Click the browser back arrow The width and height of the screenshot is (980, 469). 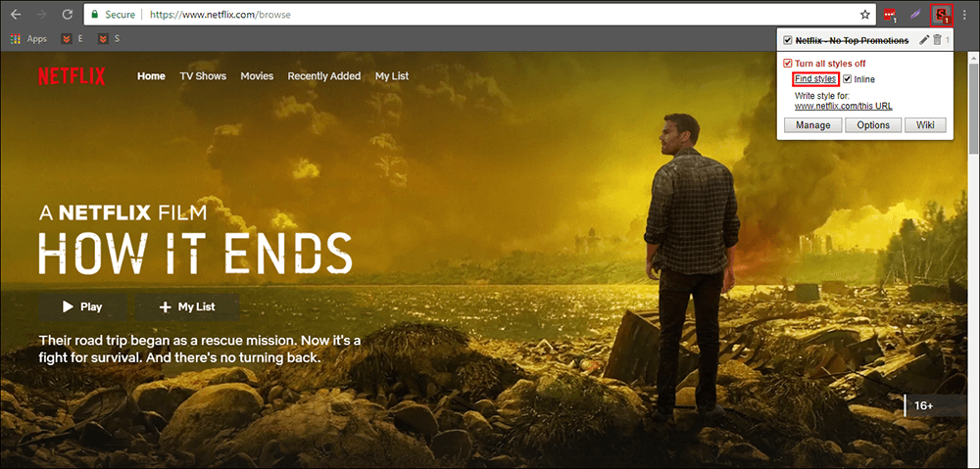tap(16, 14)
